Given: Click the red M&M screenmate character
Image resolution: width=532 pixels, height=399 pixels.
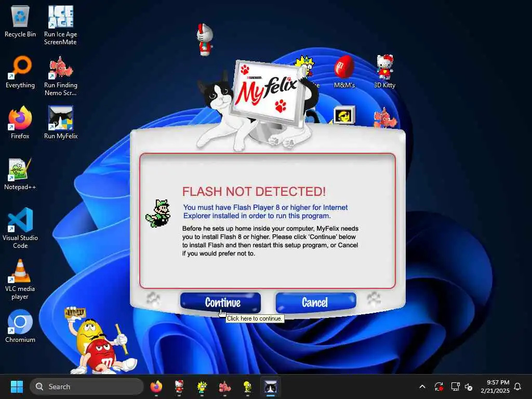Looking at the screenshot, I should pos(102,356).
